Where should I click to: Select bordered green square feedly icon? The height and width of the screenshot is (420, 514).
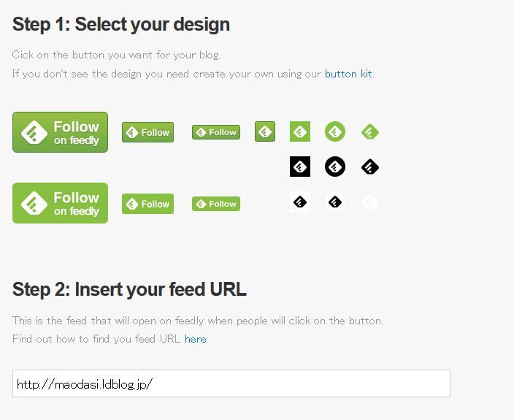click(x=265, y=131)
